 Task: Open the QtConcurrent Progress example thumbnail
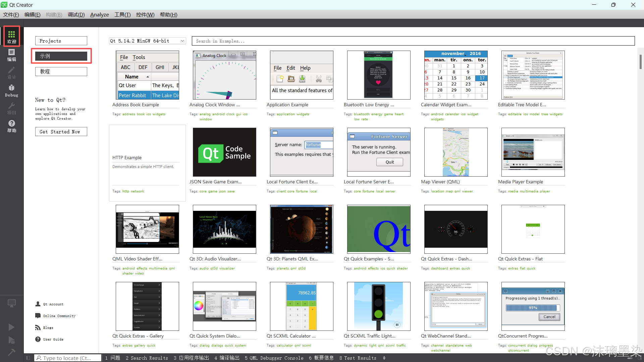pos(533,306)
